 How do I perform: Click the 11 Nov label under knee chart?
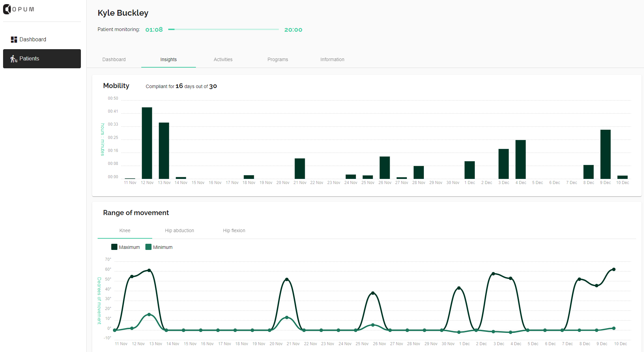click(x=121, y=344)
